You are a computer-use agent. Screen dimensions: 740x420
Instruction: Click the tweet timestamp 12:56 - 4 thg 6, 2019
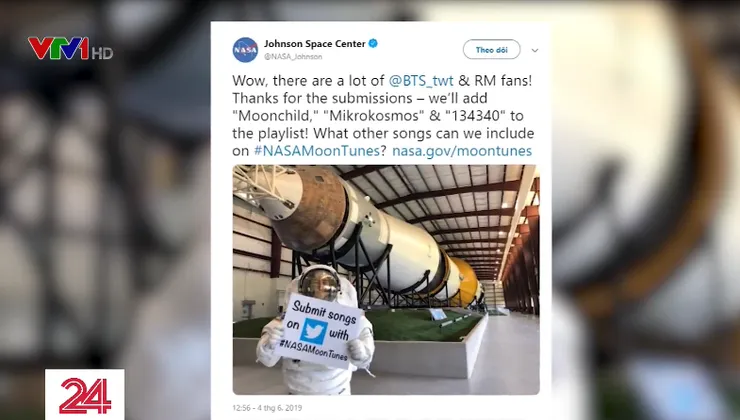click(x=267, y=408)
